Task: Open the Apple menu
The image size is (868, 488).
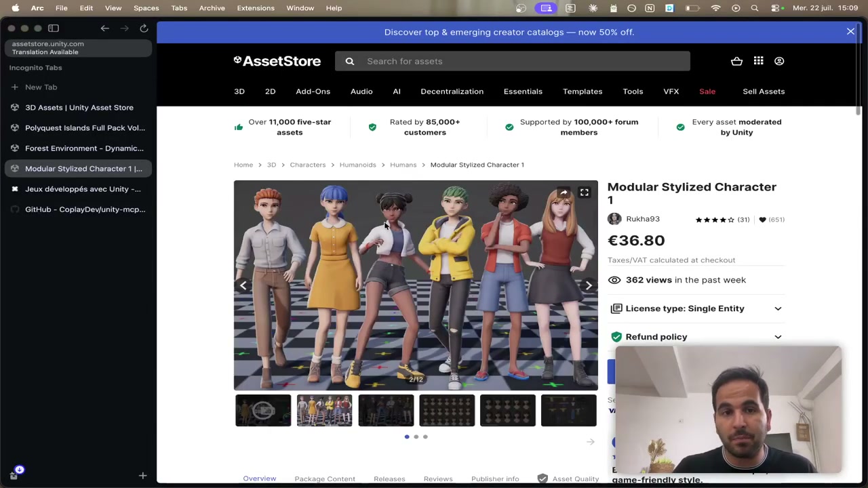Action: point(15,8)
